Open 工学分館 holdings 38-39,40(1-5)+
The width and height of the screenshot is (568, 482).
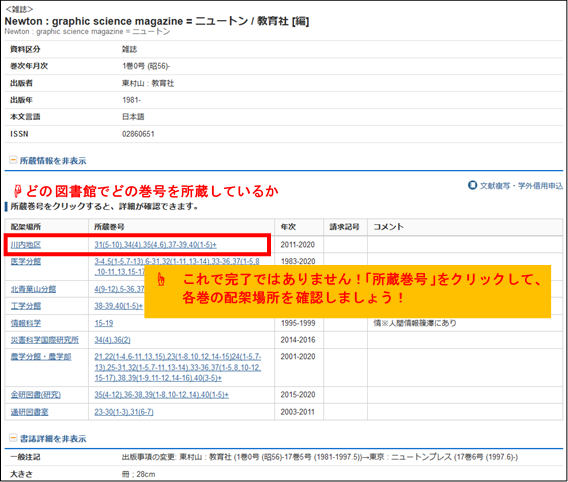tap(119, 306)
